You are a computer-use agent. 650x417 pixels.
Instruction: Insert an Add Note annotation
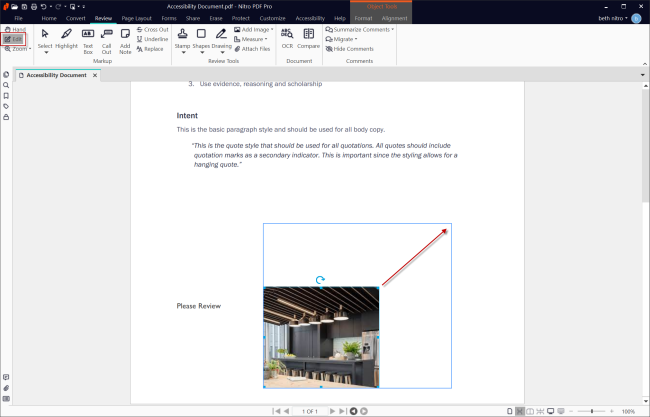tap(125, 39)
